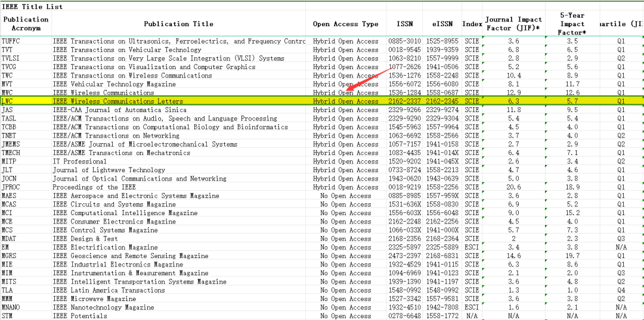Select eISSN cell '1941-000X' for MCS
The height and width of the screenshot is (320, 644).
click(x=442, y=230)
